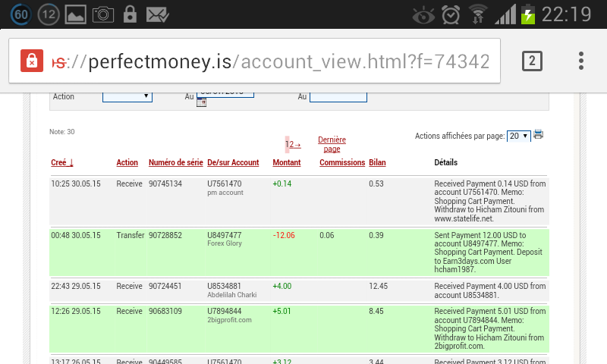Screen dimensions: 607x364
Task: Go to Dernière page link
Action: pos(332,144)
